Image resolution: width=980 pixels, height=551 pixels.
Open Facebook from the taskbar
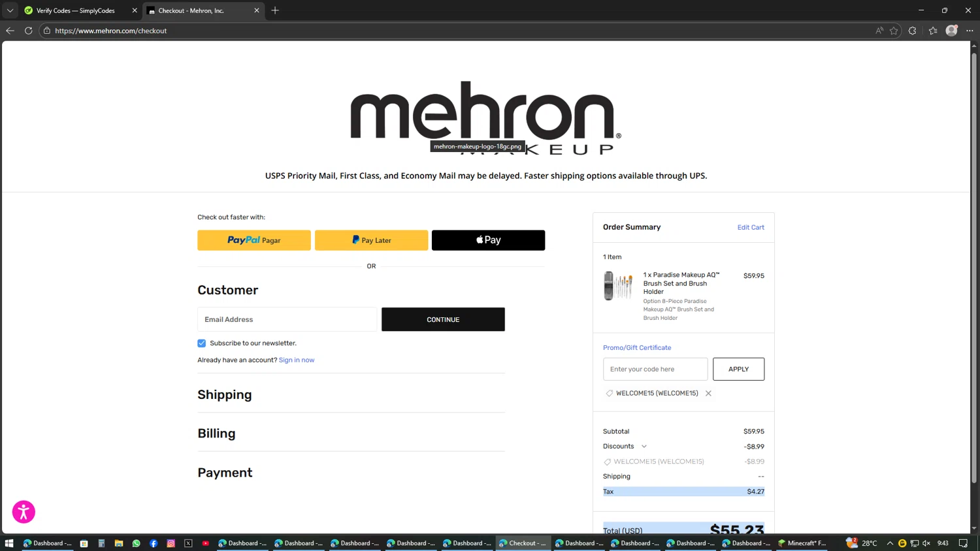(x=154, y=543)
